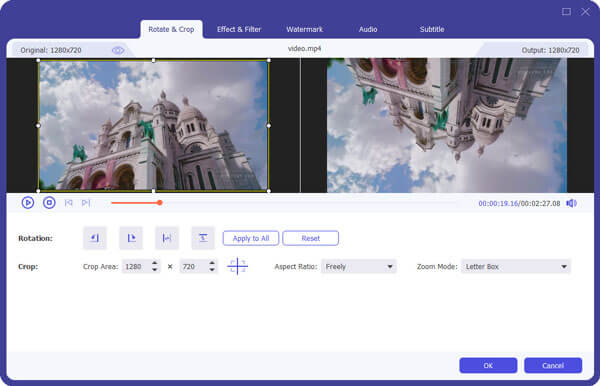
Task: Toggle the original preview eye icon
Action: pyautogui.click(x=117, y=50)
